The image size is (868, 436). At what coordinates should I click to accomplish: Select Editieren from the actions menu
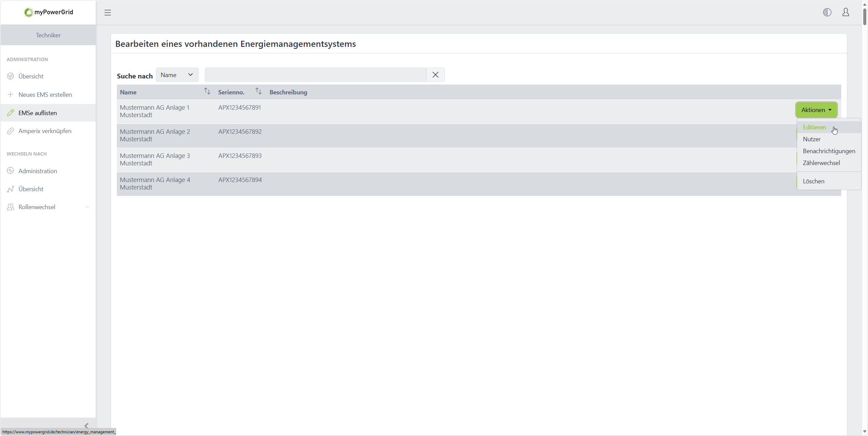814,127
